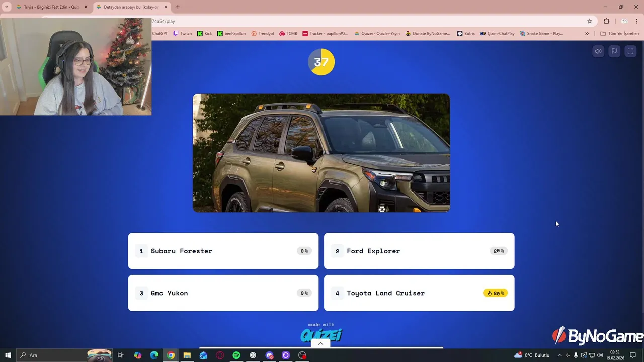
Task: Open the Tüm Yer İşaretleri folder
Action: pyautogui.click(x=619, y=34)
